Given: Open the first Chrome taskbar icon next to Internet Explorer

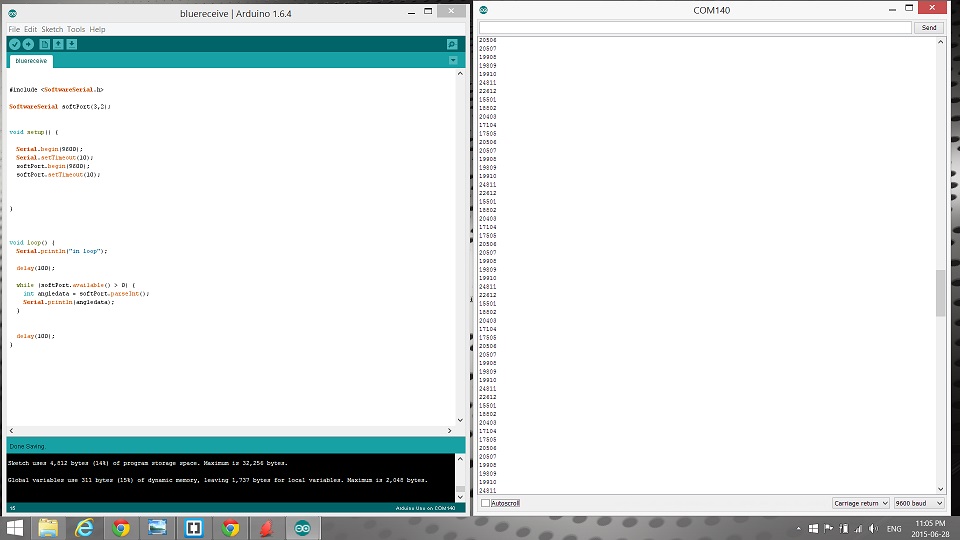Looking at the screenshot, I should coord(121,528).
